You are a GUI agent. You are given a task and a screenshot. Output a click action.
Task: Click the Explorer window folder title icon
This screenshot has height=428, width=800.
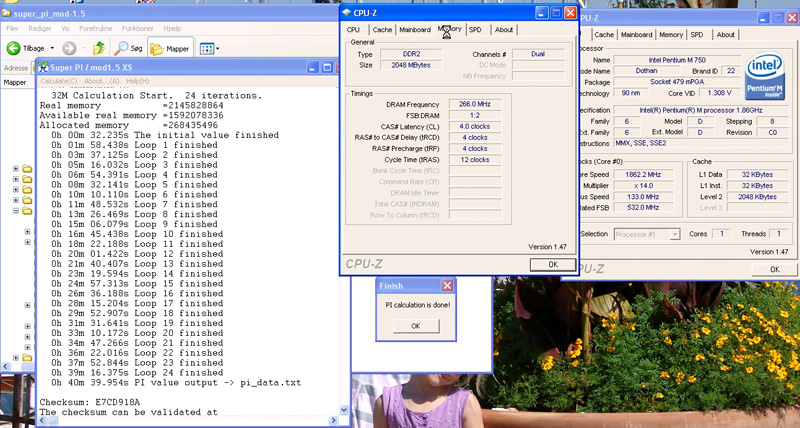7,13
